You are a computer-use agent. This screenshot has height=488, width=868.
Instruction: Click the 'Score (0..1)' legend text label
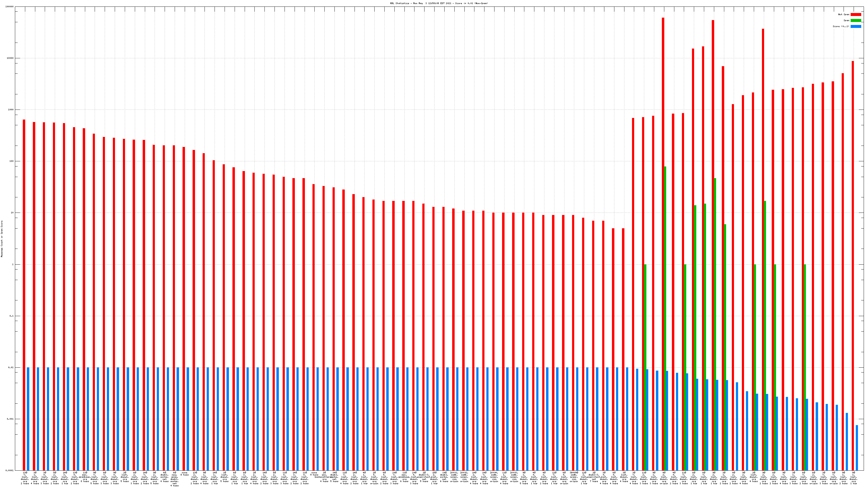pos(841,26)
